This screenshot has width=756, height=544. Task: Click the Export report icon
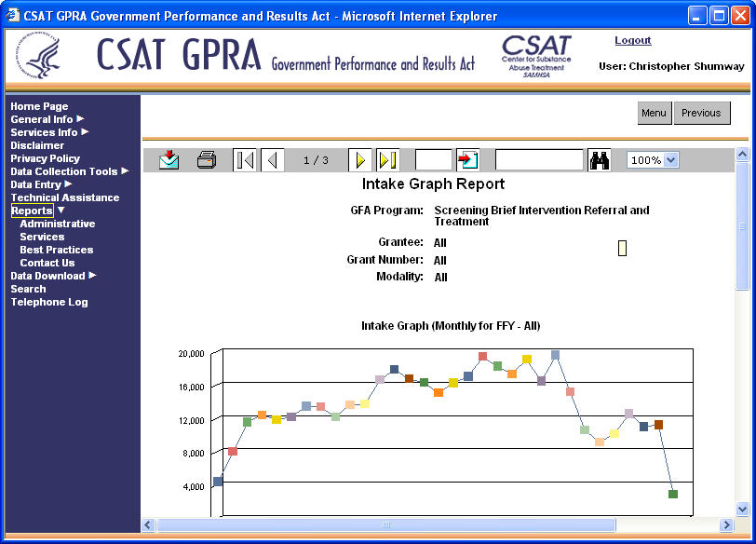169,160
